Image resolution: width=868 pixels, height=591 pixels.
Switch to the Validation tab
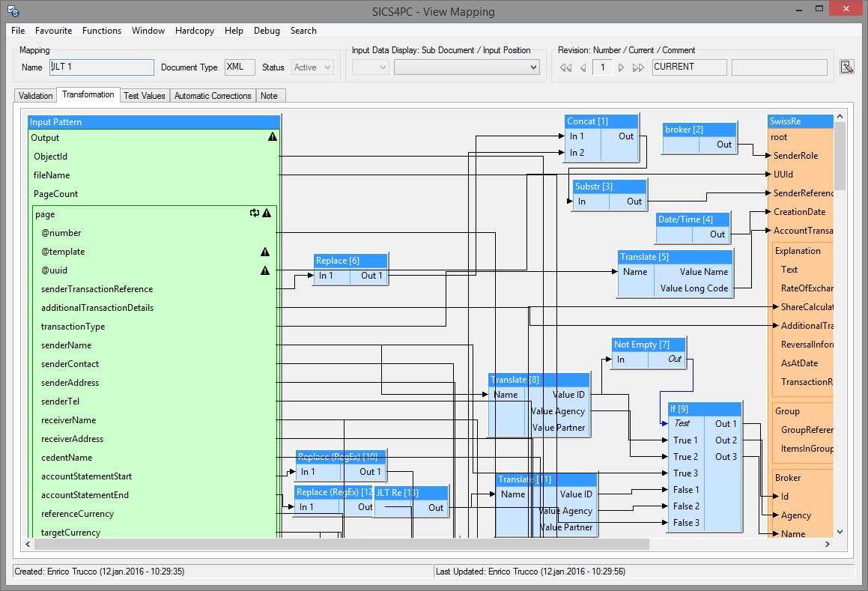(x=36, y=96)
